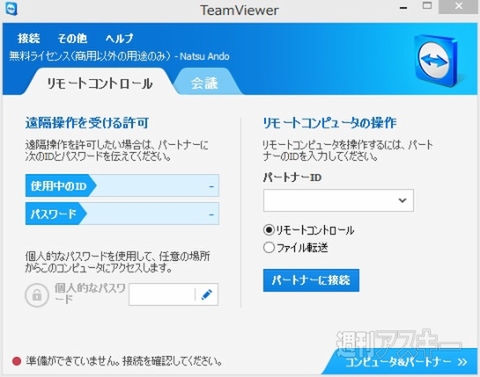Click the リモートコンピュータの操作 heading

coord(330,123)
